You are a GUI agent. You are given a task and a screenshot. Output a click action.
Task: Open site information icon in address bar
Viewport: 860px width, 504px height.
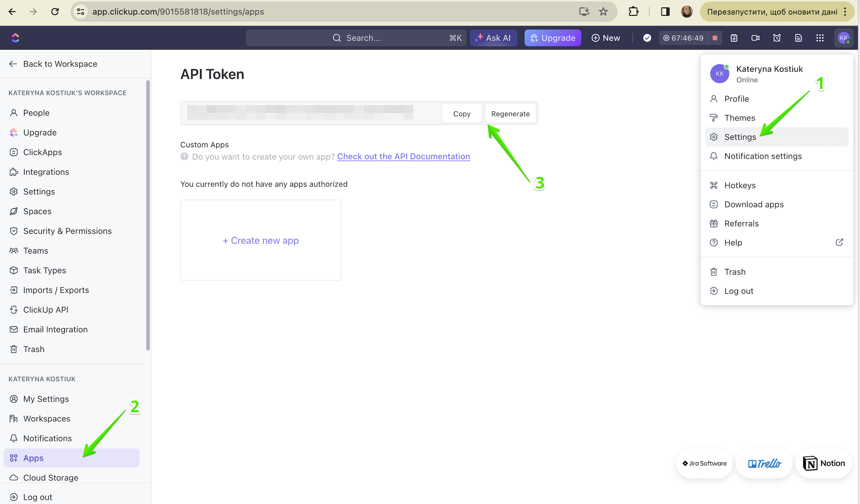point(80,11)
